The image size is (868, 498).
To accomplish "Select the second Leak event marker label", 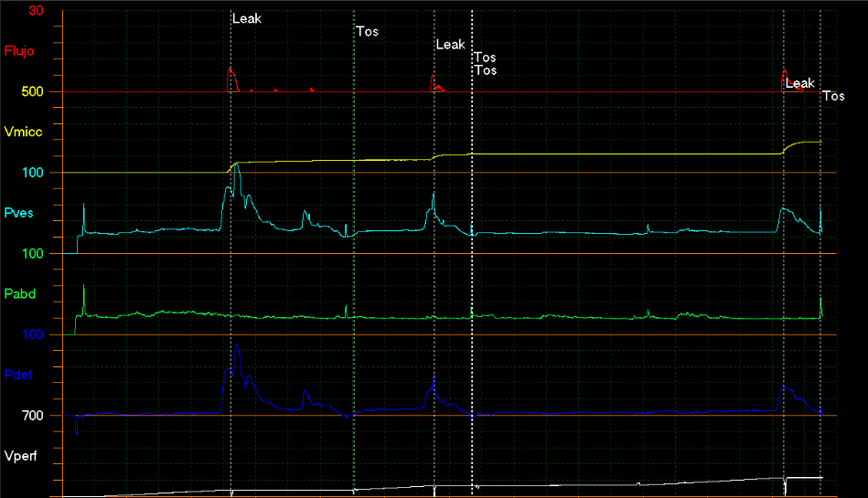I will (450, 45).
